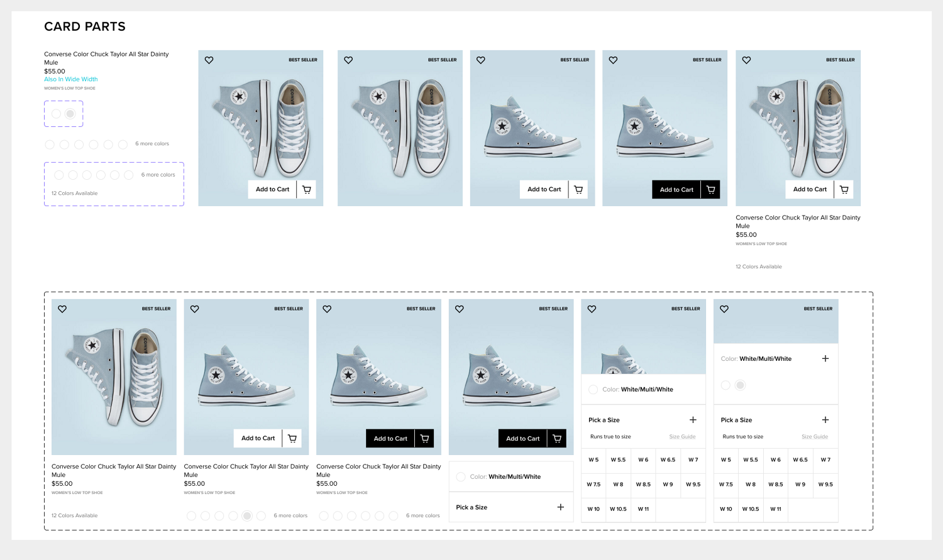Expand the plus next to Color: White/Multi/White
The height and width of the screenshot is (560, 943).
825,359
